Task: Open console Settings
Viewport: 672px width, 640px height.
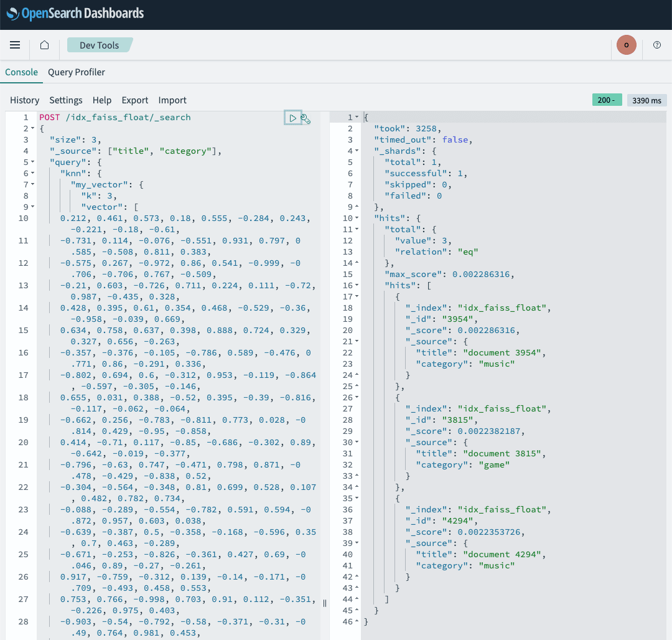Action: tap(65, 100)
